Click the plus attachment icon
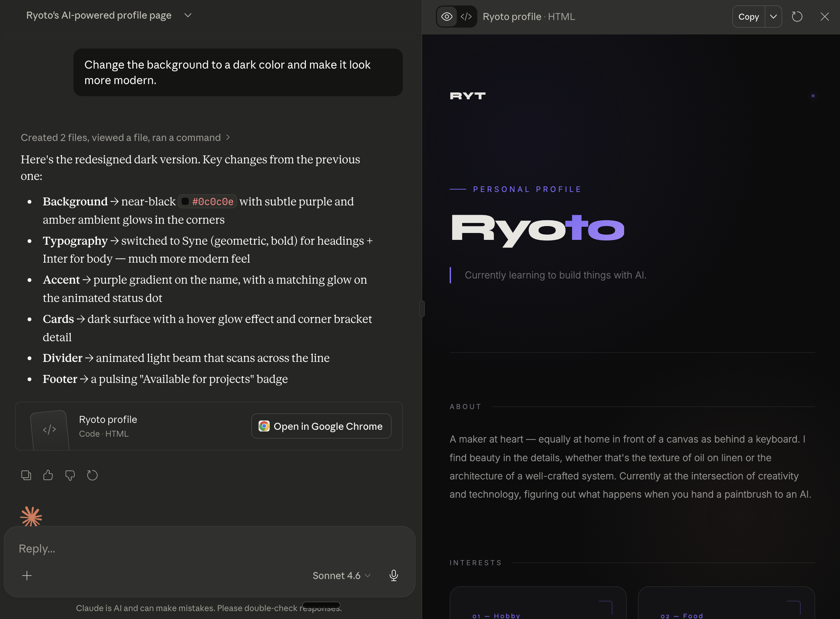Image resolution: width=840 pixels, height=619 pixels. [27, 575]
